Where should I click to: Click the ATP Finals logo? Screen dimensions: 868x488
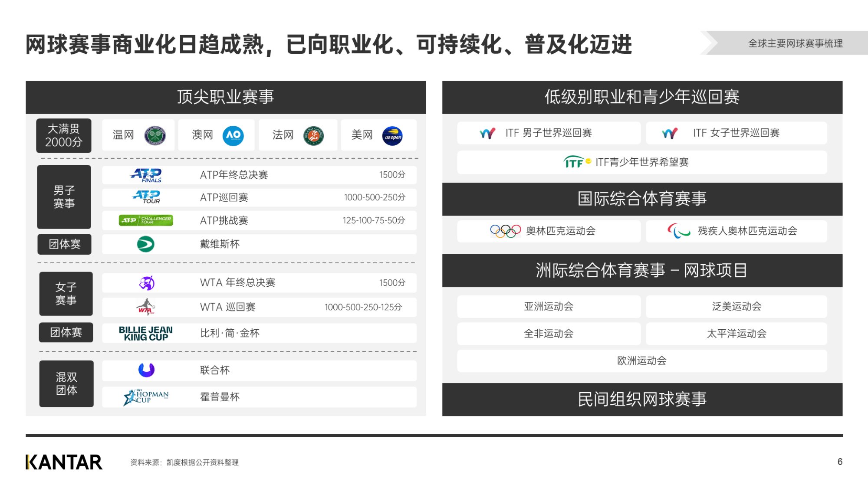coord(146,175)
